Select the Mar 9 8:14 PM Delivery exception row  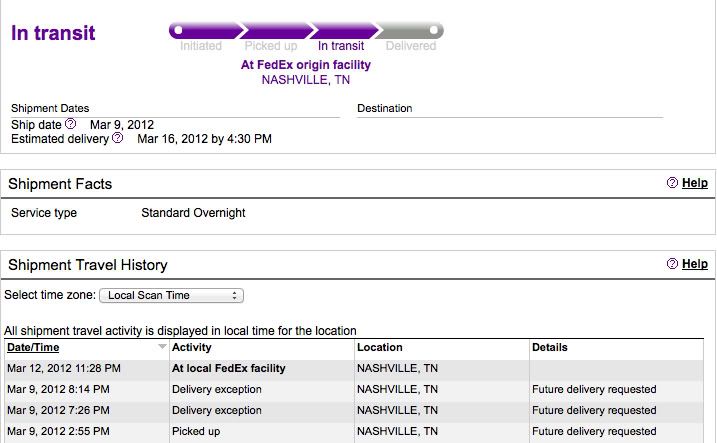[354, 390]
